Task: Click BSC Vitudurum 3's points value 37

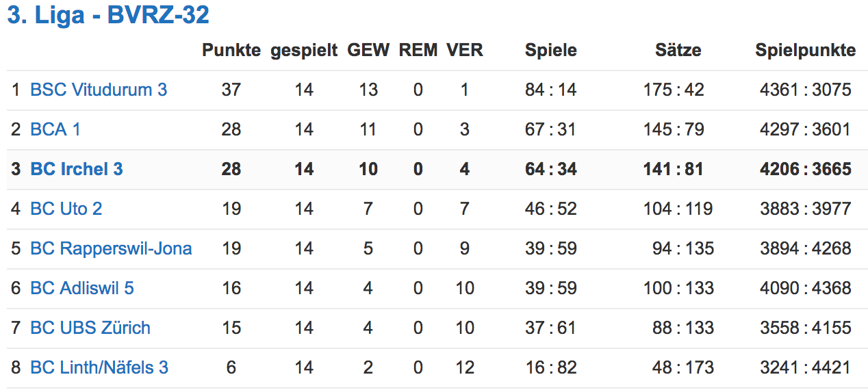Action: tap(231, 90)
